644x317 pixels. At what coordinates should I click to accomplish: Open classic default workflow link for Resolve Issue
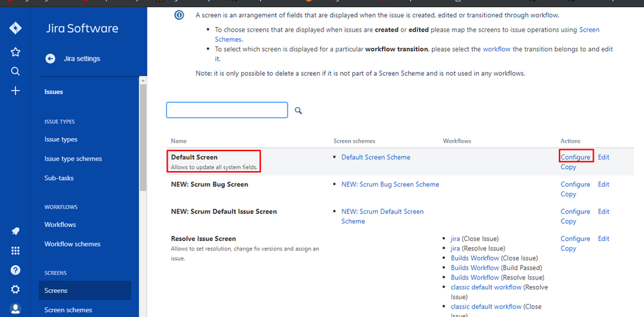click(486, 287)
